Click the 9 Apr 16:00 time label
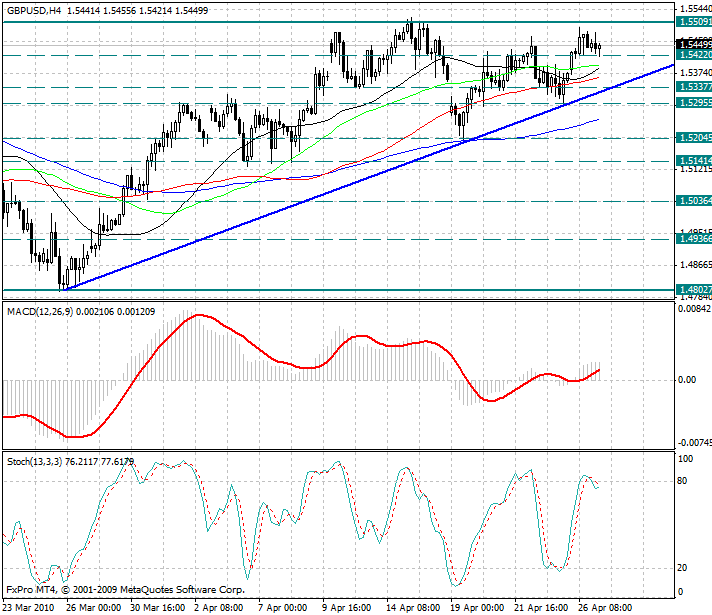Viewport: 712px width, 615px height. (347, 608)
